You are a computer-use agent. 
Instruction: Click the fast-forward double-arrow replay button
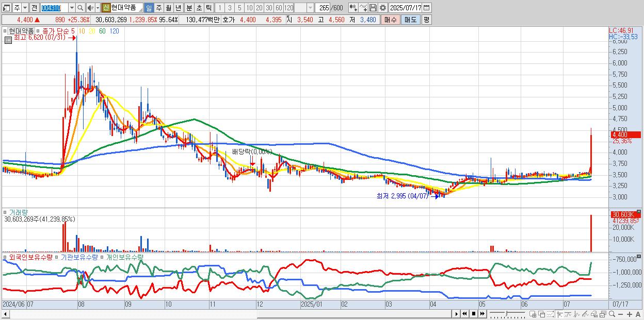point(482,314)
